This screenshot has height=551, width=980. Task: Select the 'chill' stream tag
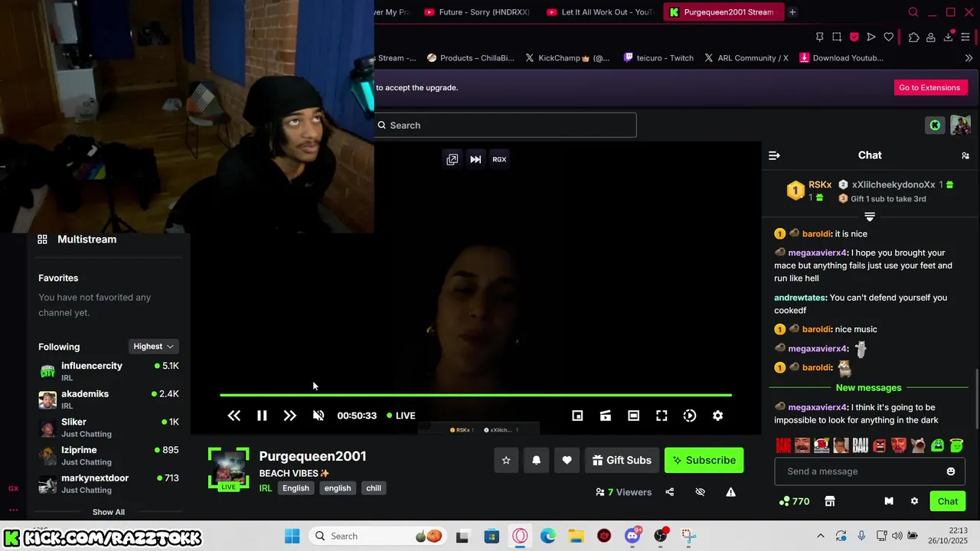374,488
